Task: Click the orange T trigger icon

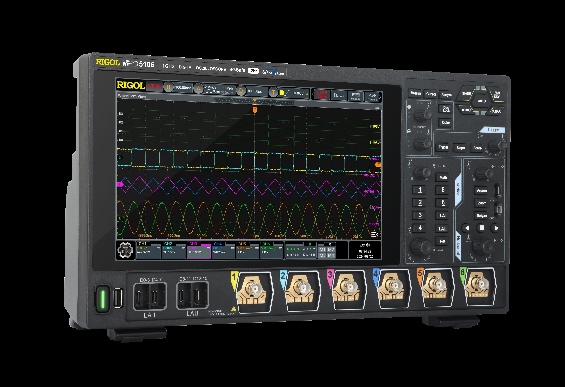Action: click(x=273, y=93)
